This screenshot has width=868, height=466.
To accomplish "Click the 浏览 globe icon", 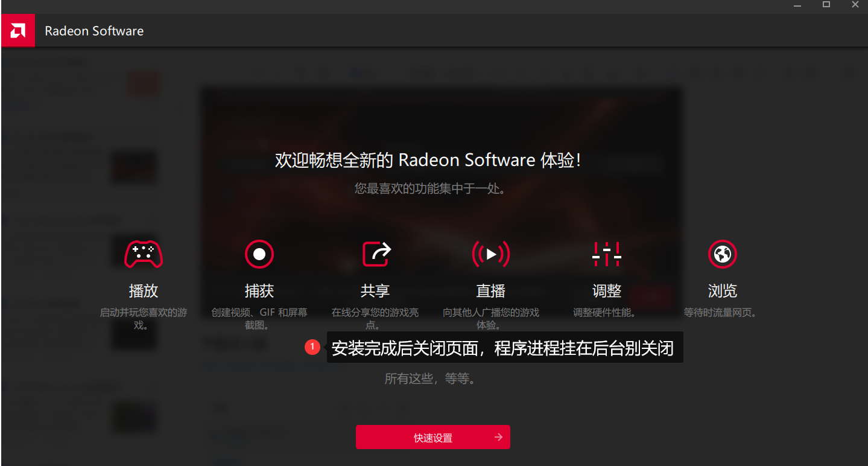I will tap(723, 254).
